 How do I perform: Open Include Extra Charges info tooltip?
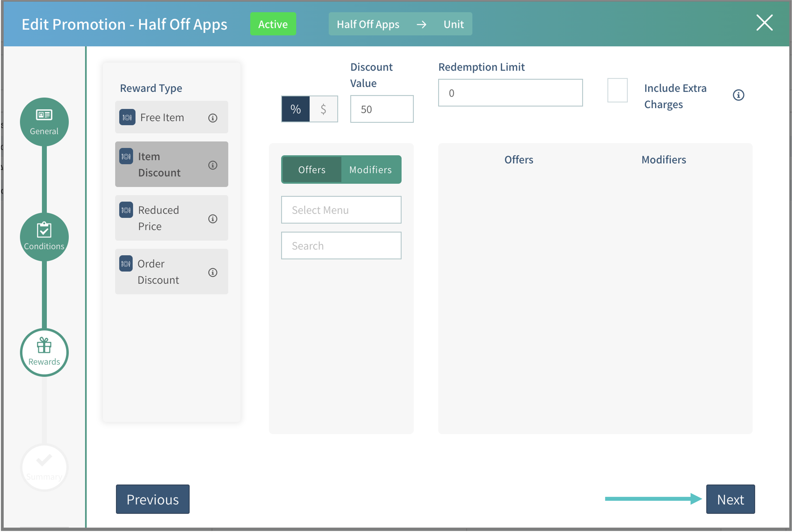pyautogui.click(x=738, y=95)
